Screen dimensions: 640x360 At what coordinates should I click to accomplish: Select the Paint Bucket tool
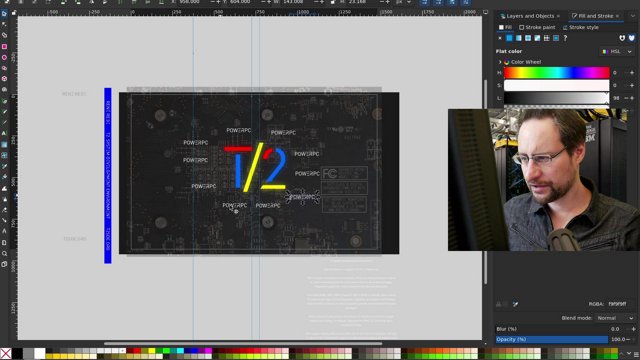[x=4, y=177]
